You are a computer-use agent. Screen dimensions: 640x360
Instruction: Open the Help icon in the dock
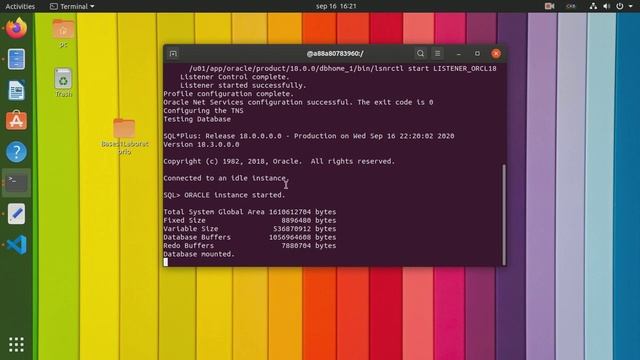[x=16, y=152]
